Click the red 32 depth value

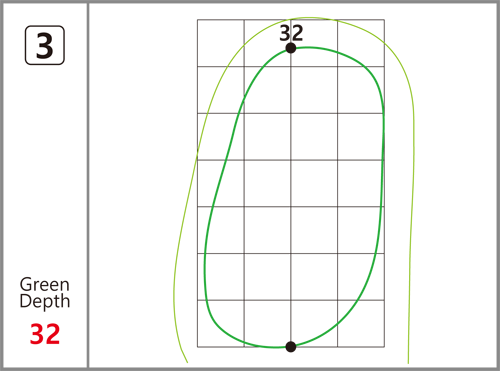pos(45,334)
